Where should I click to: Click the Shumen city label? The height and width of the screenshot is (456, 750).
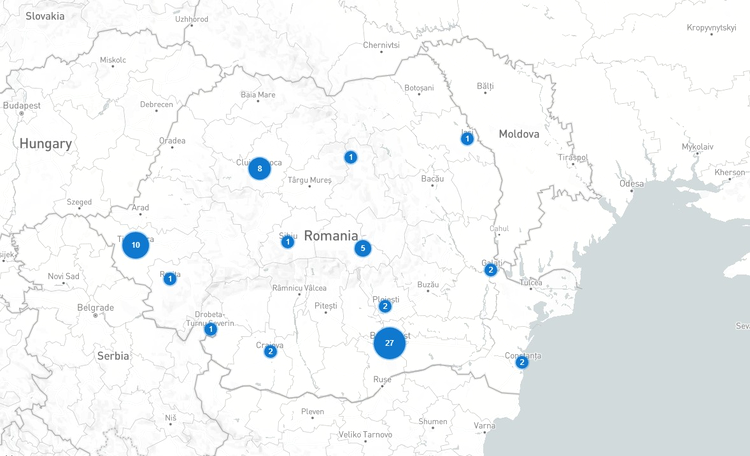[433, 422]
